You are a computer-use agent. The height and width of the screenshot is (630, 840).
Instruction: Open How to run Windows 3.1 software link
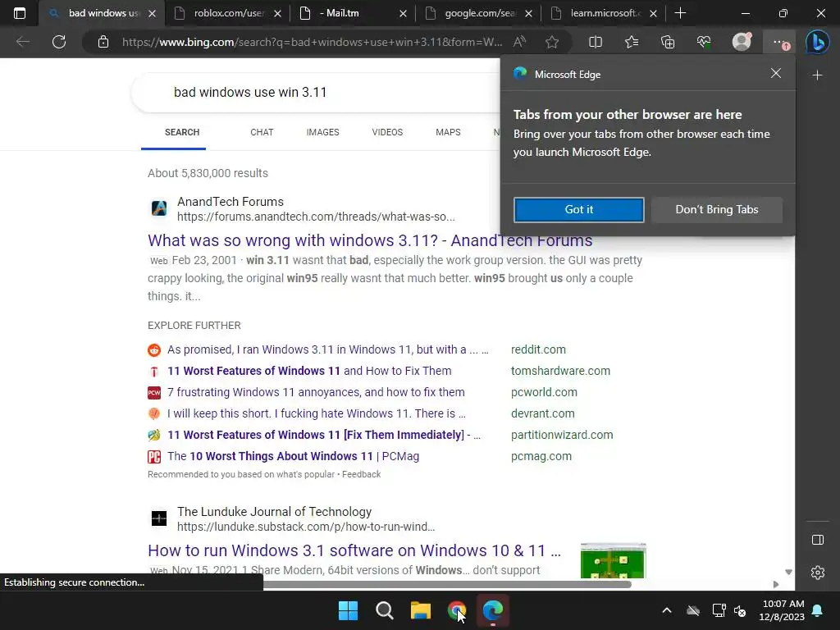[354, 550]
